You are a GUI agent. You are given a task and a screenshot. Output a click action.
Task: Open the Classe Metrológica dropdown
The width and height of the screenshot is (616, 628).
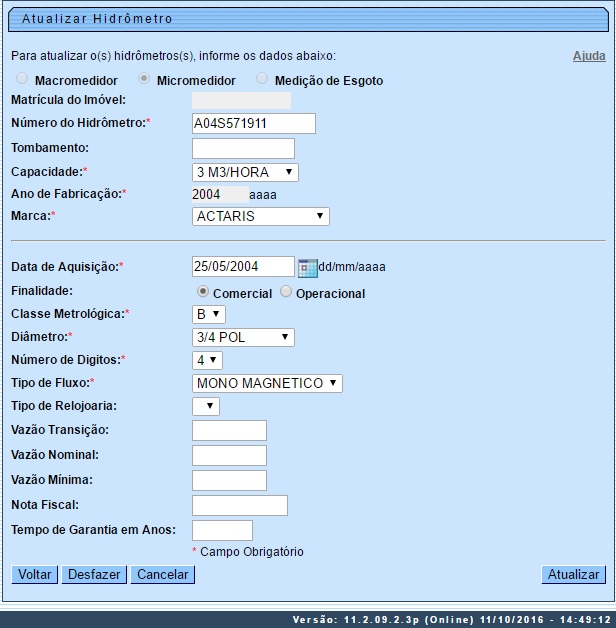pyautogui.click(x=208, y=314)
